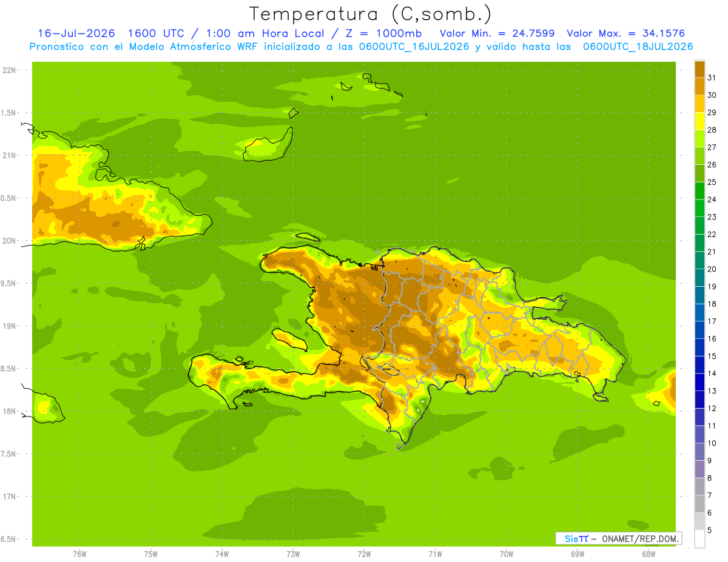
Task: Click the '7.5N' latitude label
Action: [x=9, y=453]
